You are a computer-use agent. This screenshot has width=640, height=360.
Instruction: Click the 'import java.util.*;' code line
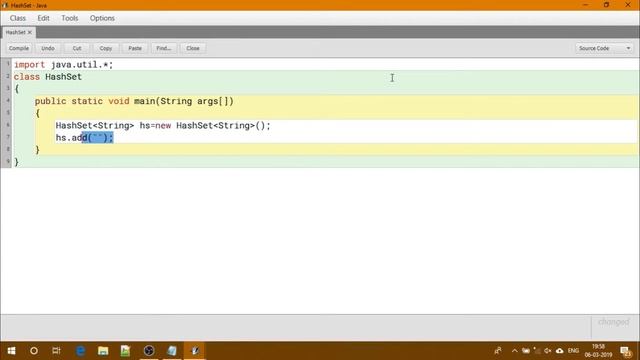(63, 65)
